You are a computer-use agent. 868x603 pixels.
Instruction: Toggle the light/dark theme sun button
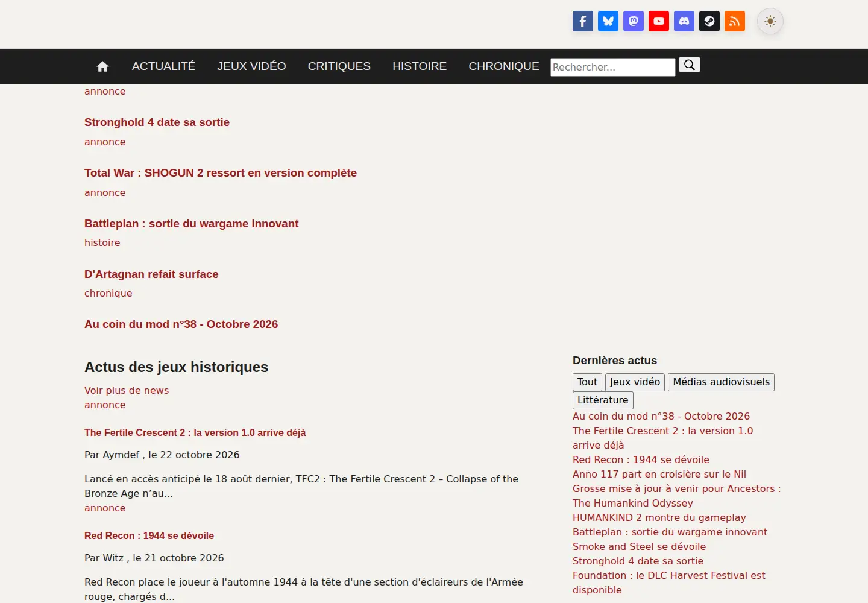coord(770,21)
